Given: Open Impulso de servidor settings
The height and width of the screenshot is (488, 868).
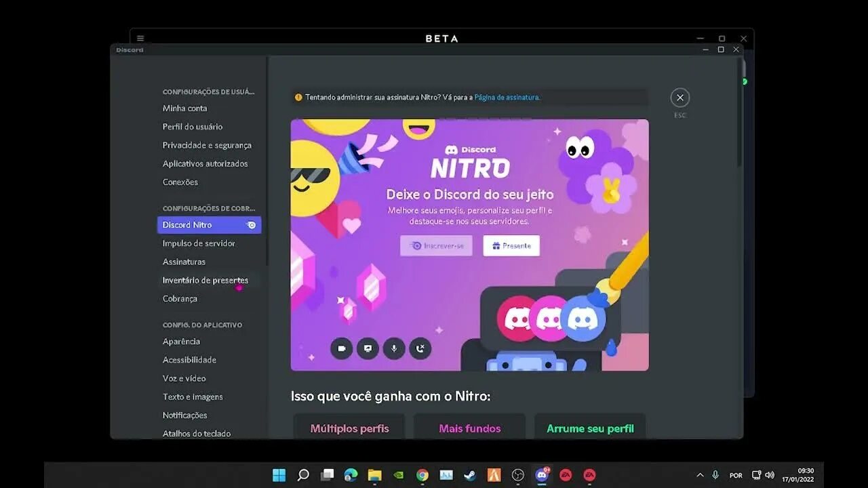Looking at the screenshot, I should (209, 243).
